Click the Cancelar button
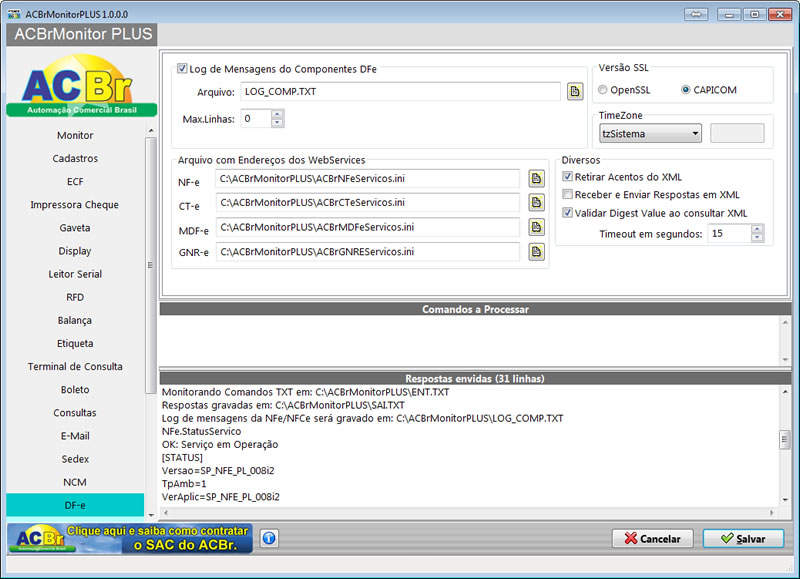800x579 pixels. point(653,539)
